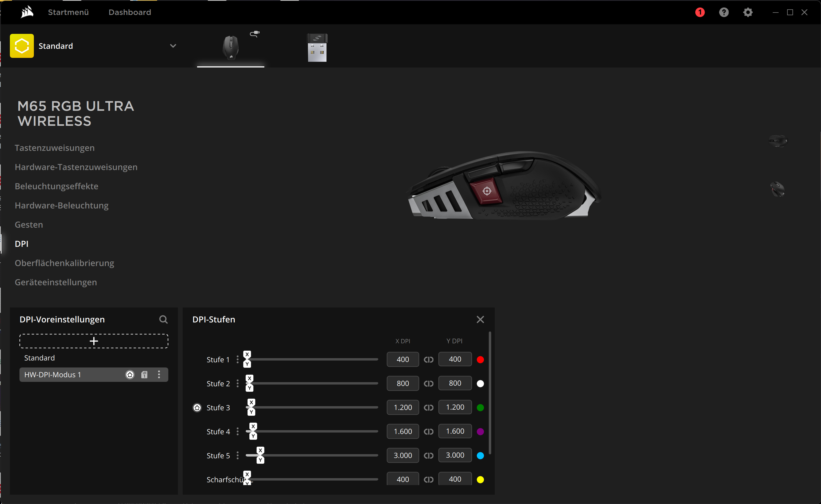The height and width of the screenshot is (504, 821).
Task: Open the yellow Scharfschütze color swatch
Action: [480, 480]
